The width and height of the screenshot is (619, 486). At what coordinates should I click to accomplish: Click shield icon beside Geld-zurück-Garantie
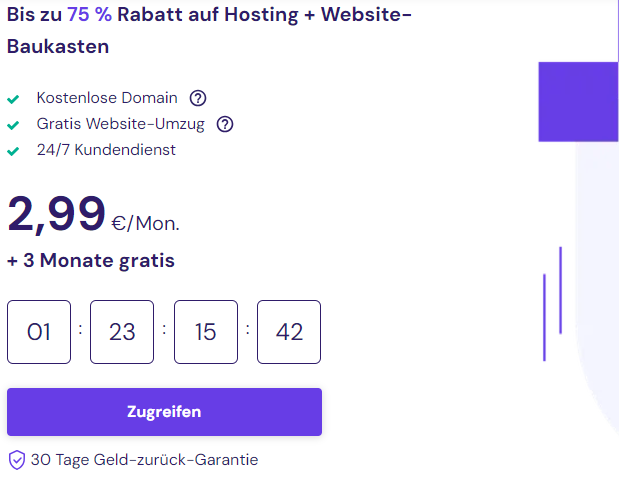click(x=17, y=460)
